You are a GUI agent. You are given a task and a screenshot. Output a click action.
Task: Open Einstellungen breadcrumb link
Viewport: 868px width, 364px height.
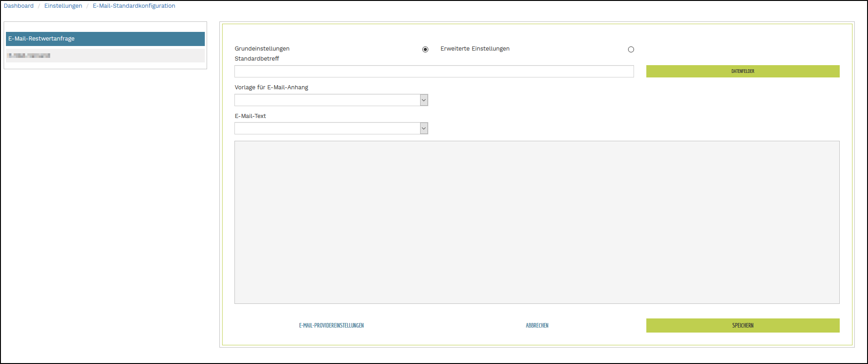[63, 6]
